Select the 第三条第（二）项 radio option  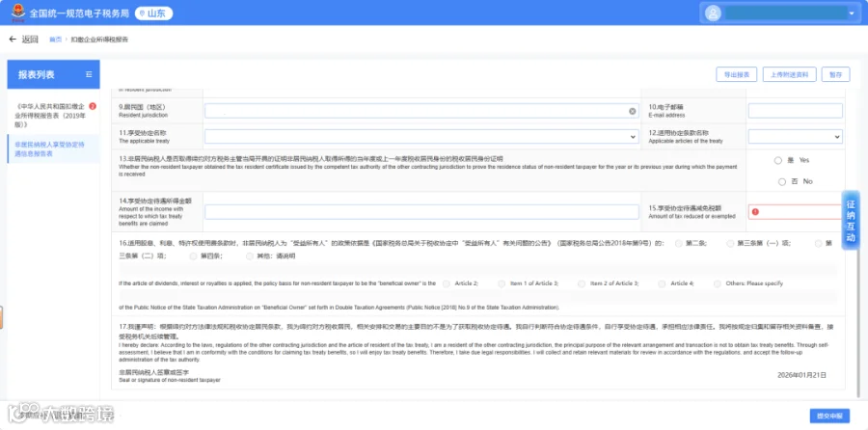[818, 243]
